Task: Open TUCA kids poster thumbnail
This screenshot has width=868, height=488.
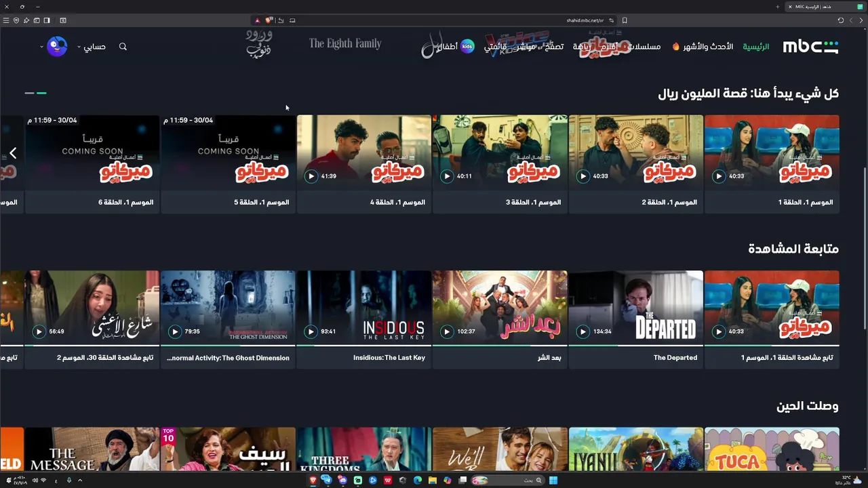Action: pyautogui.click(x=772, y=449)
